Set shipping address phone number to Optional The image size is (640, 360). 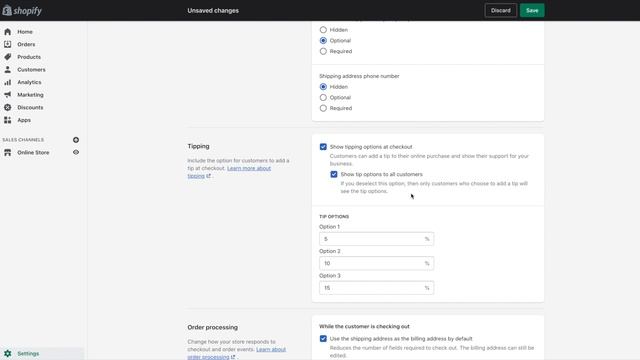point(323,97)
